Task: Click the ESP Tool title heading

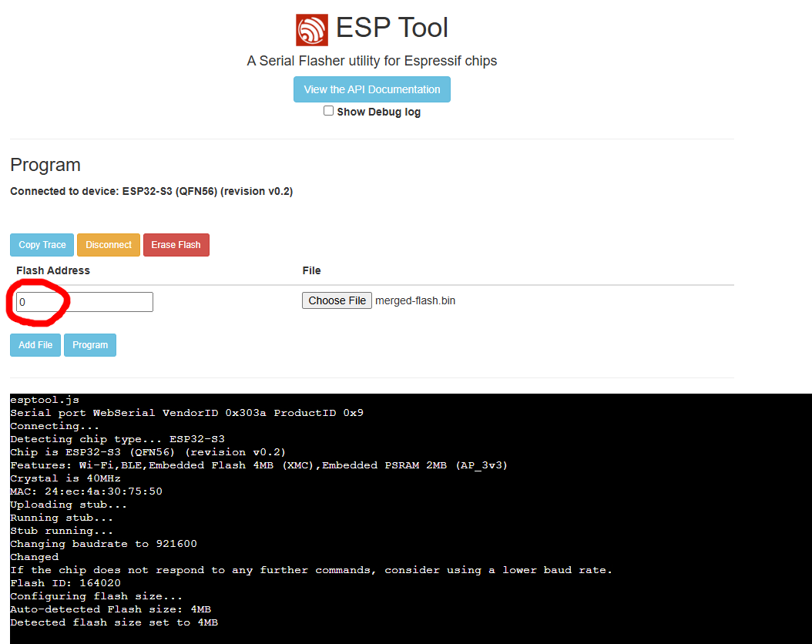Action: click(392, 28)
